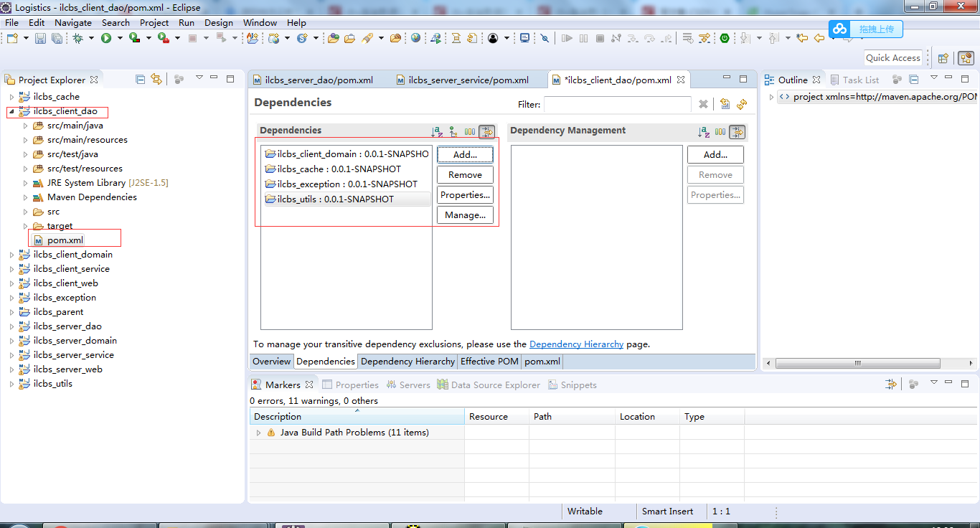Screen dimensions: 980x528
Task: Click the Skip All Breakpoints icon
Action: 544,38
